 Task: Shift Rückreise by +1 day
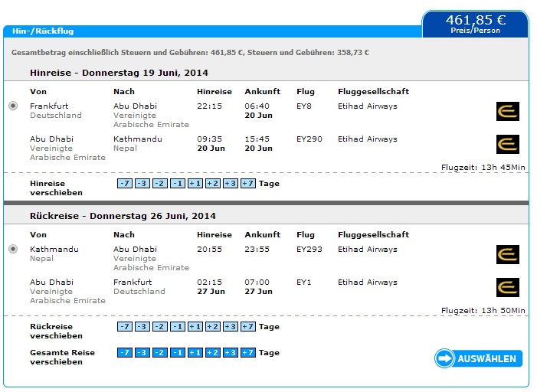coord(195,327)
